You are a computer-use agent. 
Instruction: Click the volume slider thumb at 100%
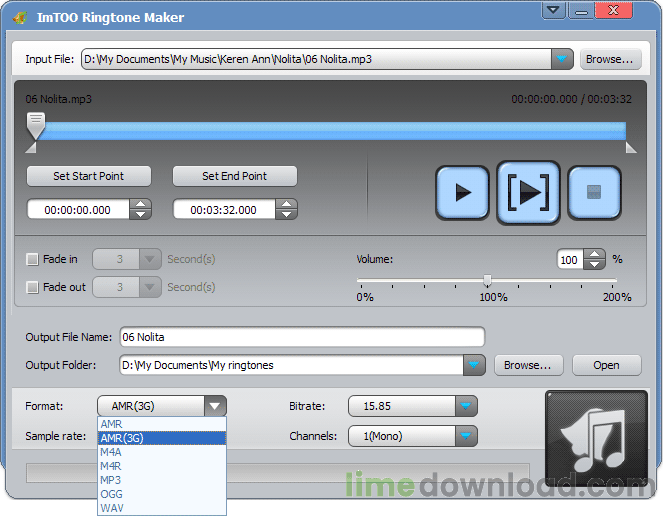tap(488, 280)
